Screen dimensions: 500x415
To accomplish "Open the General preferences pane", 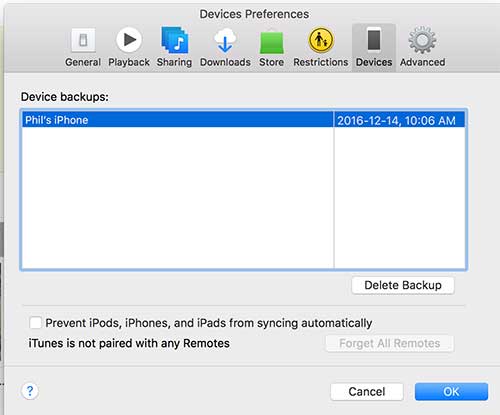I will click(x=83, y=47).
